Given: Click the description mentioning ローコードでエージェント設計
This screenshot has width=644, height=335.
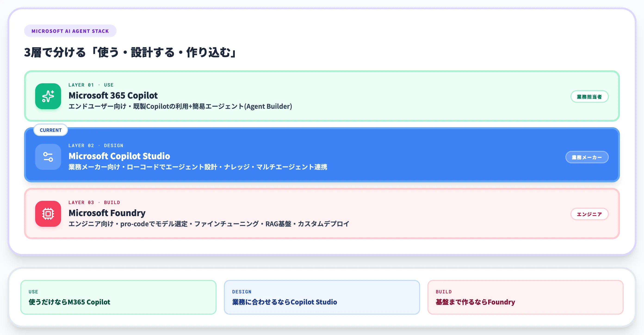Looking at the screenshot, I should pyautogui.click(x=198, y=167).
